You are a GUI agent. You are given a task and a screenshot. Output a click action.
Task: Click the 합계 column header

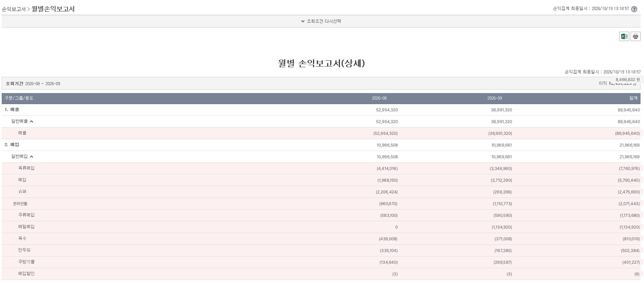click(633, 98)
